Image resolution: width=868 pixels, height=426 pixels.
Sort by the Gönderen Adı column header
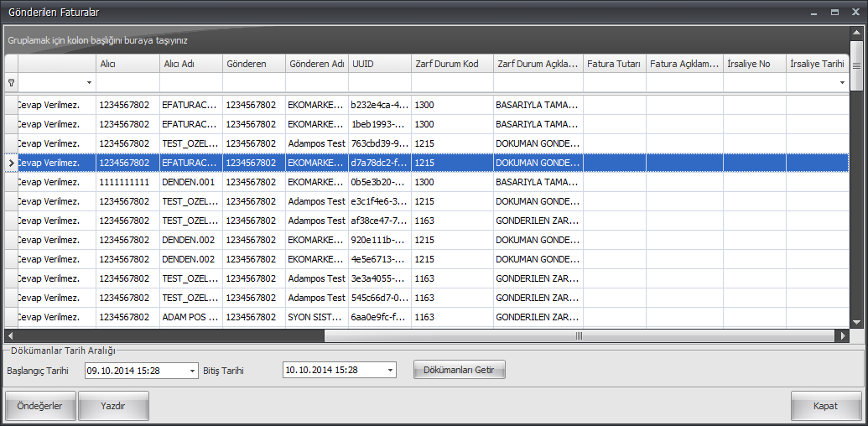[317, 64]
